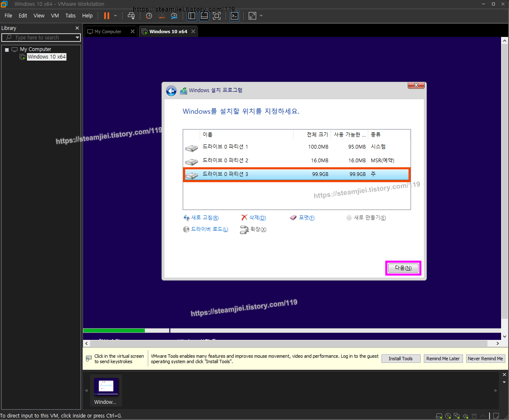Click the Remind Me Later button

tap(443, 359)
